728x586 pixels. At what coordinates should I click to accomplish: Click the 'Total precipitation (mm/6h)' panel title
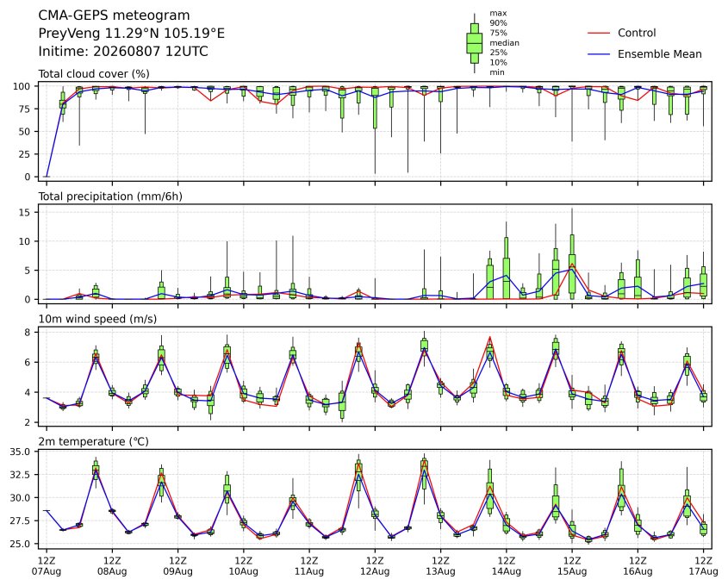pos(110,196)
